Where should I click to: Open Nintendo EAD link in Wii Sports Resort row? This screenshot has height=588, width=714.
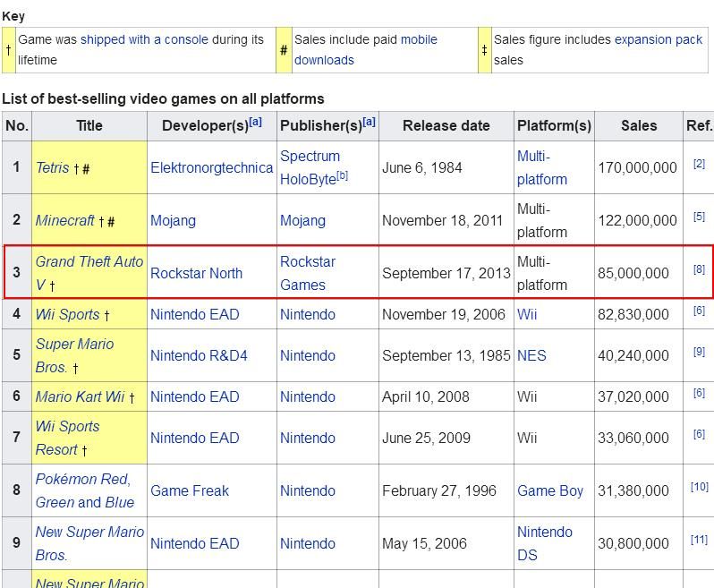(195, 438)
